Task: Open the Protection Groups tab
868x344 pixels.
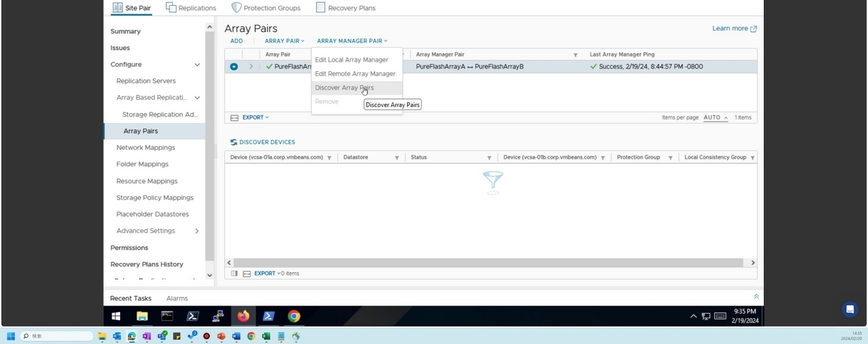Action: pos(266,8)
